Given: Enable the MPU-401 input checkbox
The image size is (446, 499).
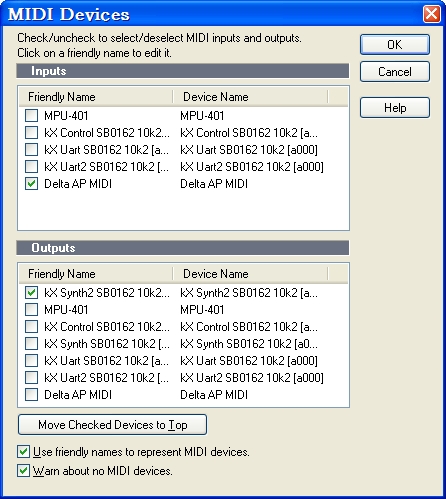Looking at the screenshot, I should [31, 116].
